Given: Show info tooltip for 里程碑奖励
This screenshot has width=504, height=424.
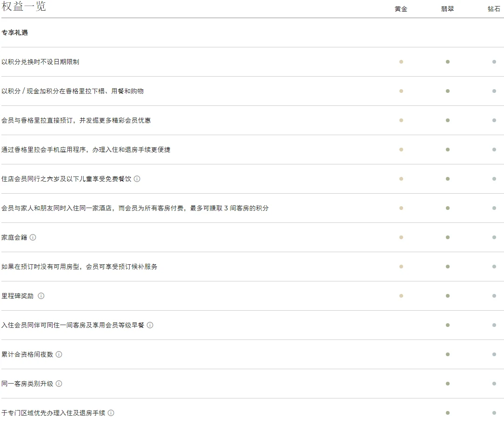Looking at the screenshot, I should click(x=41, y=296).
